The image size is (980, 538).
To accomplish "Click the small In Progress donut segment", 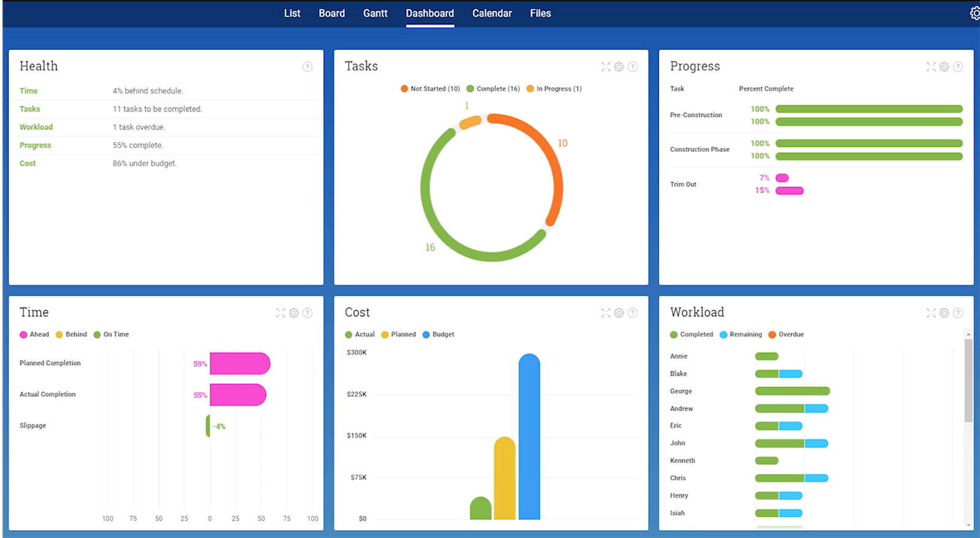I will click(x=470, y=123).
